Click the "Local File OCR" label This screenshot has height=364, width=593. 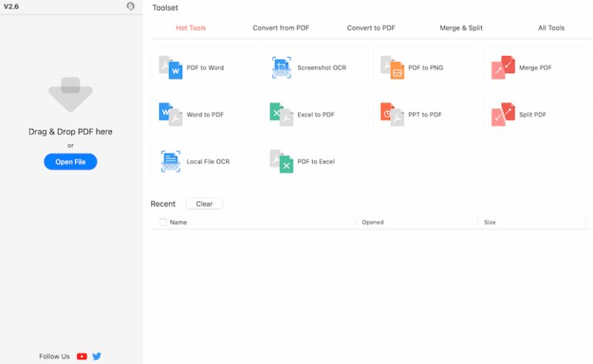pyautogui.click(x=208, y=162)
